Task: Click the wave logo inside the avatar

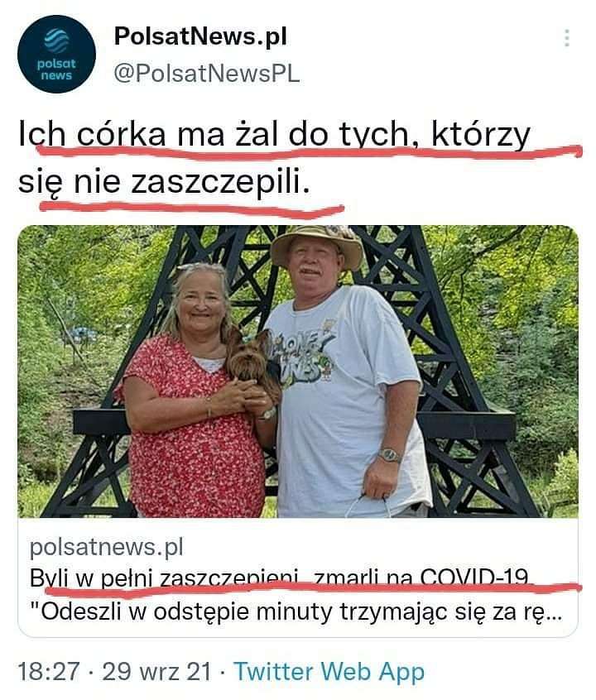Action: pos(56,41)
